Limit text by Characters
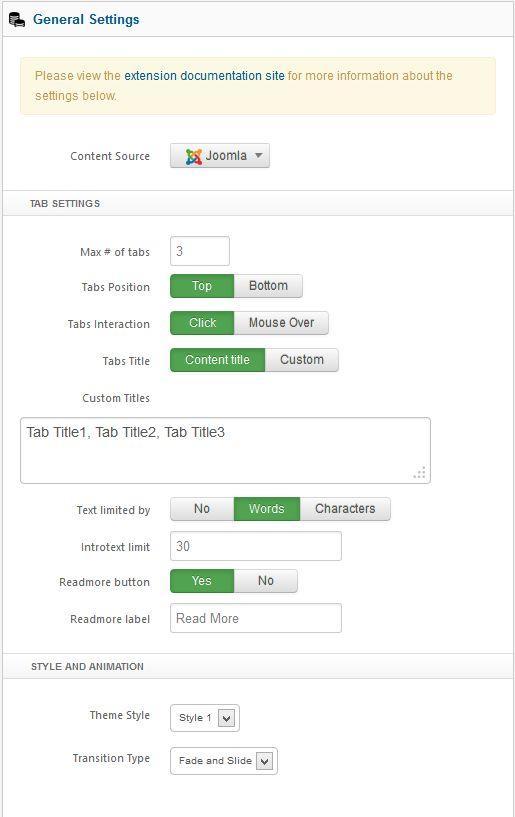This screenshot has height=817, width=515. (345, 509)
